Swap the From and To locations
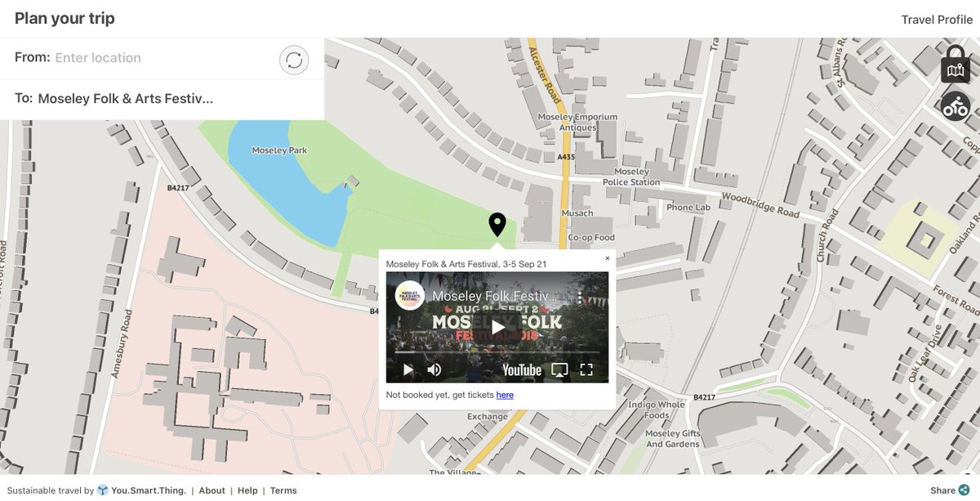 pos(294,60)
